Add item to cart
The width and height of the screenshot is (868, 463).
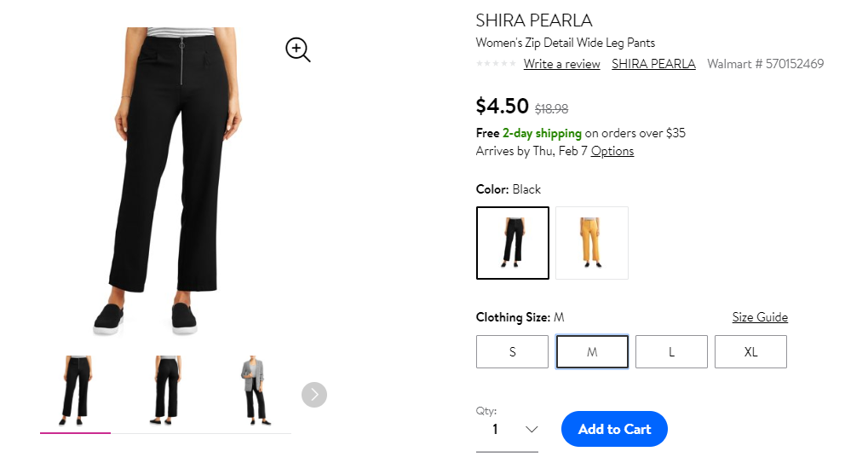(x=614, y=429)
